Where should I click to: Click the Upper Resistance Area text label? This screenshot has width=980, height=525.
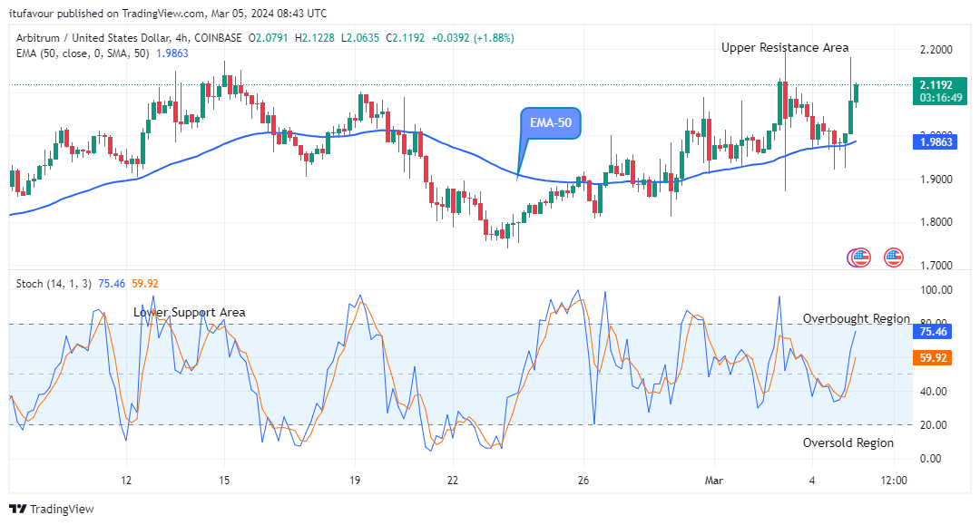pyautogui.click(x=785, y=48)
